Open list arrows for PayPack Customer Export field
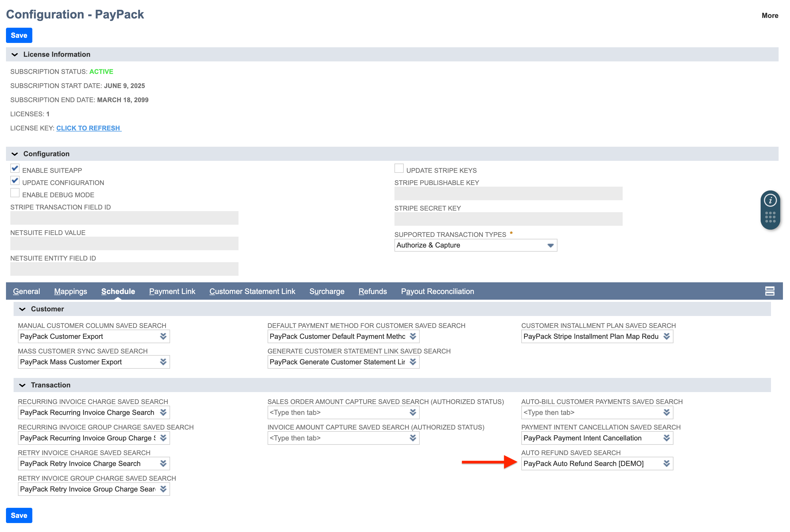The image size is (790, 532). [163, 336]
